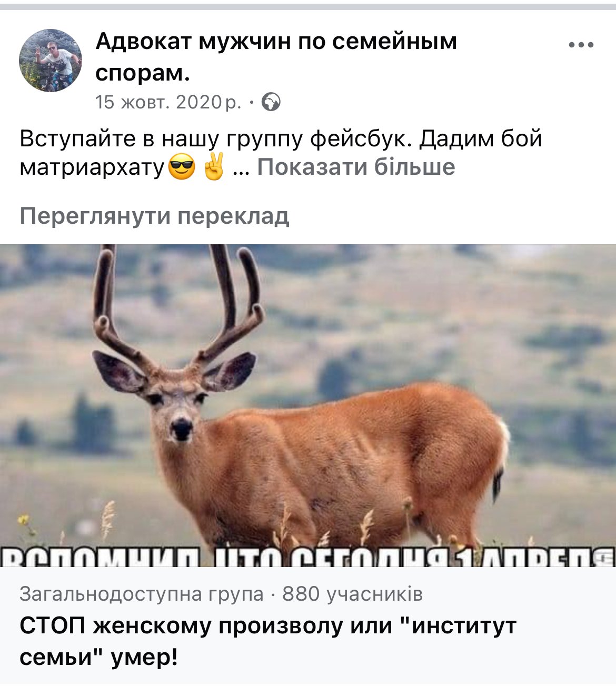The image size is (616, 696).
Task: Click the "880 учасників" member count
Action: pos(352,594)
